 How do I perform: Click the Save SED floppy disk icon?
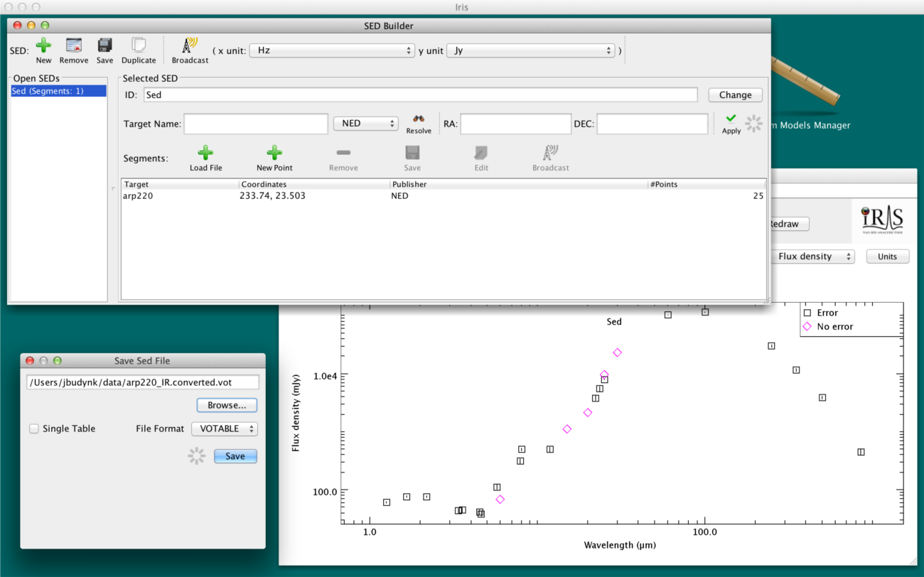pyautogui.click(x=104, y=45)
